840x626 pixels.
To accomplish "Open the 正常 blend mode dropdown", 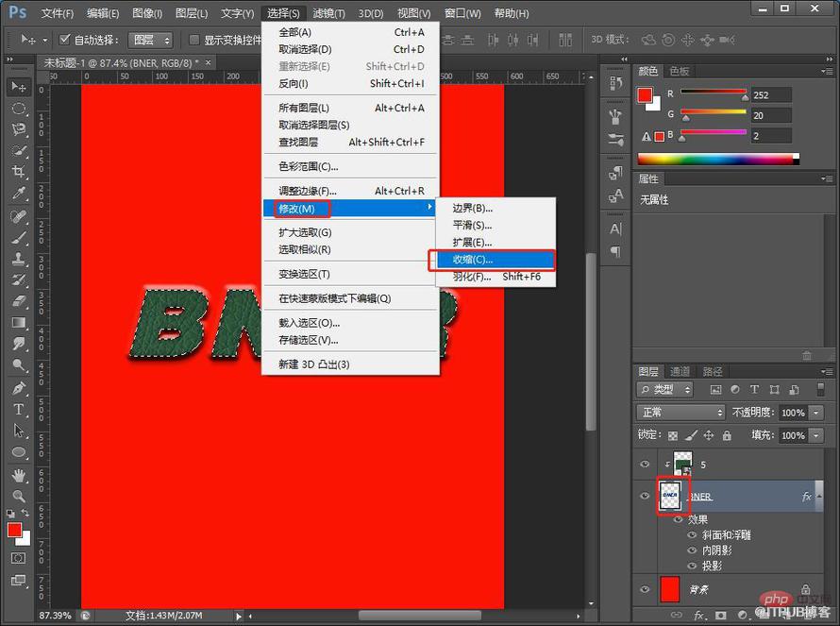I will [680, 413].
